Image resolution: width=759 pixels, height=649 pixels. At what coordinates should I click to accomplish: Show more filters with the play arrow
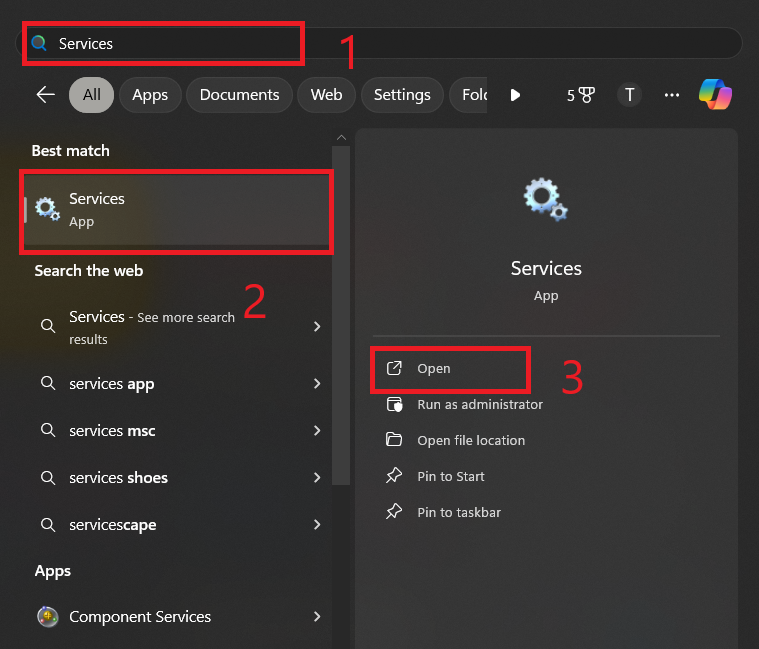[516, 95]
